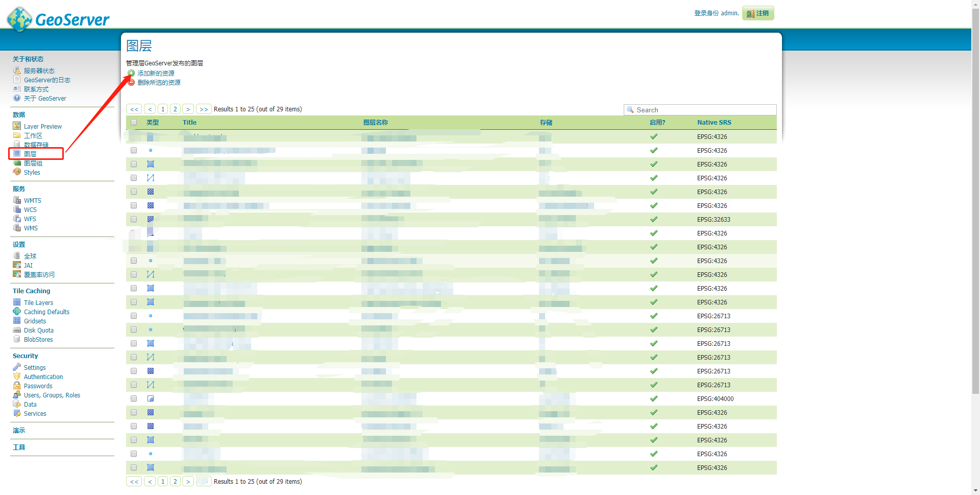Click the GeoServer的日志 document icon
The width and height of the screenshot is (980, 495).
click(17, 80)
